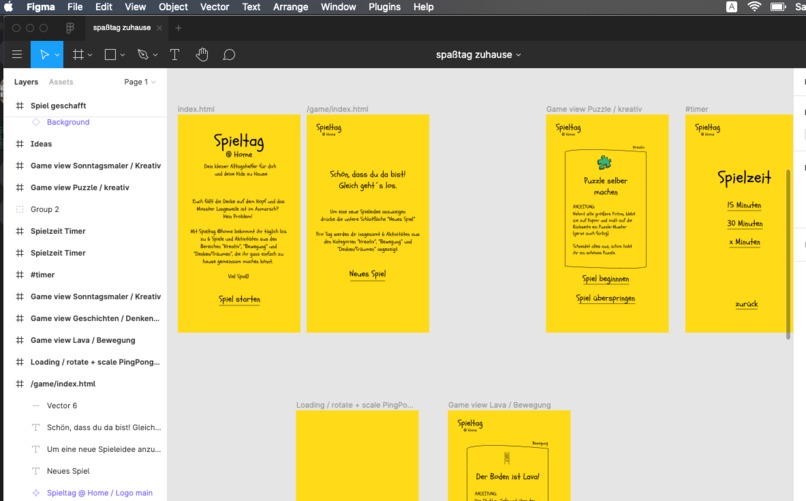
Task: Switch to the Assets tab
Action: [x=61, y=82]
